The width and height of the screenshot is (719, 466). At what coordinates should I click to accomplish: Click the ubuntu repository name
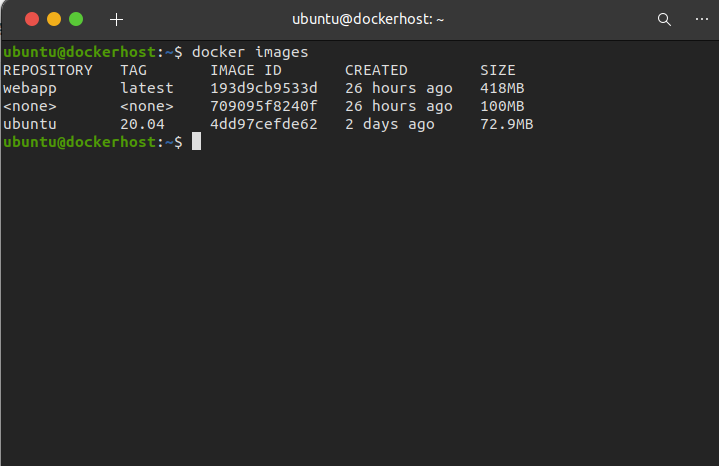click(30, 124)
